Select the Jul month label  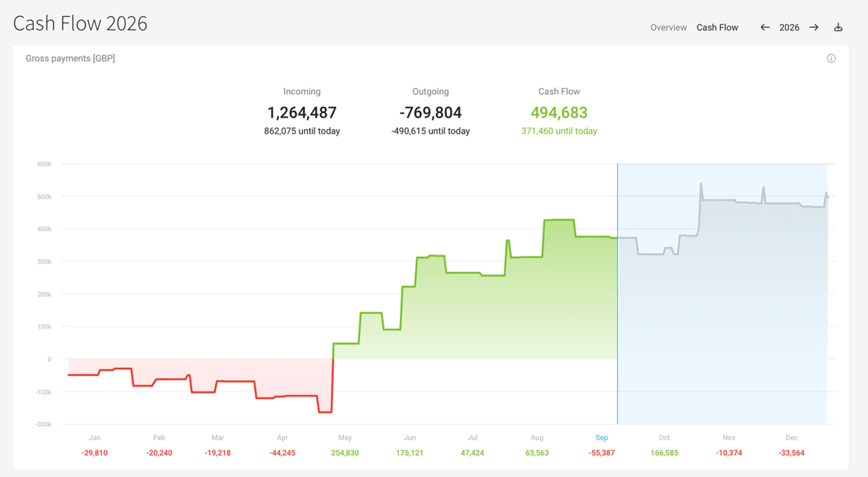[x=473, y=438]
